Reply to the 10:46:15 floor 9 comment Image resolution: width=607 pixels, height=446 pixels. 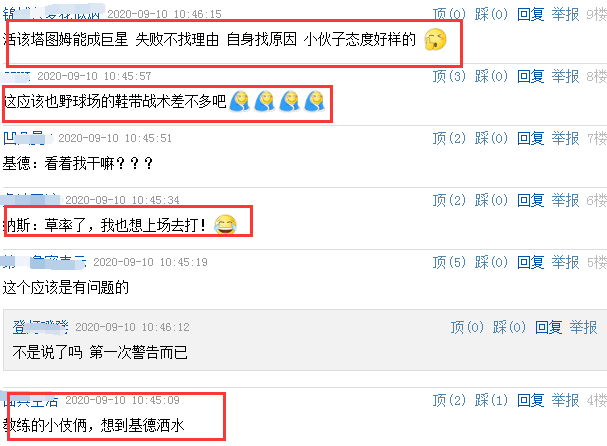coord(531,14)
